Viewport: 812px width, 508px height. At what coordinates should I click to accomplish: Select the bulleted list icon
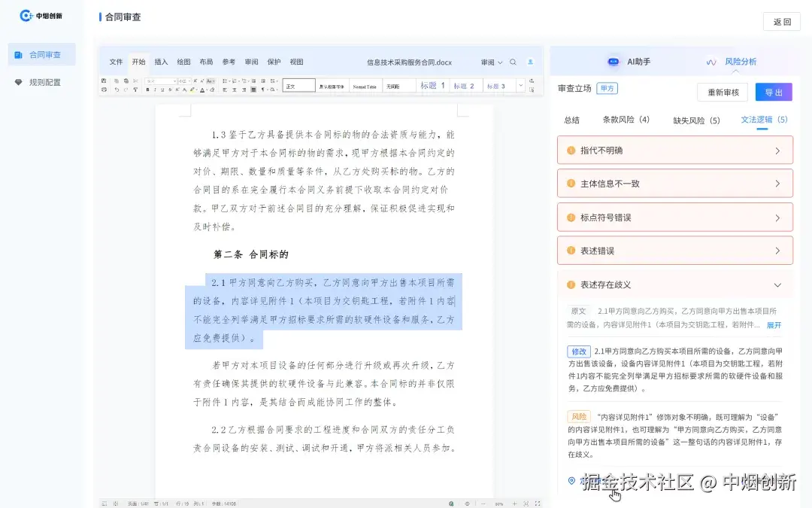[225, 81]
